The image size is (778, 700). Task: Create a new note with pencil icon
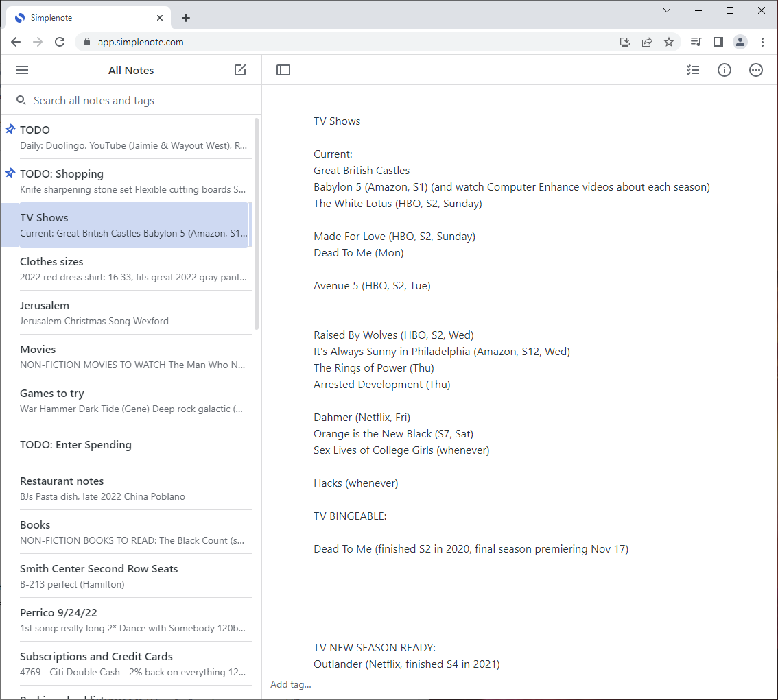click(240, 69)
